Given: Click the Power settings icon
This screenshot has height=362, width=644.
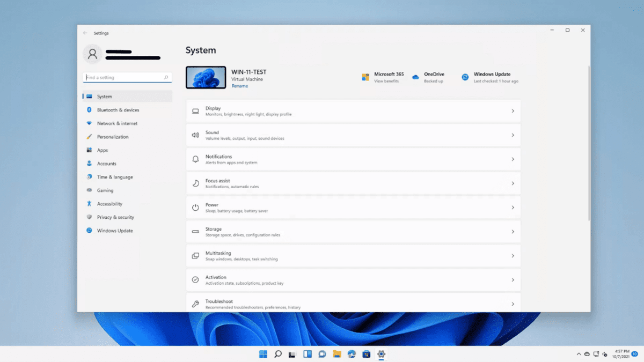Looking at the screenshot, I should pyautogui.click(x=195, y=207).
